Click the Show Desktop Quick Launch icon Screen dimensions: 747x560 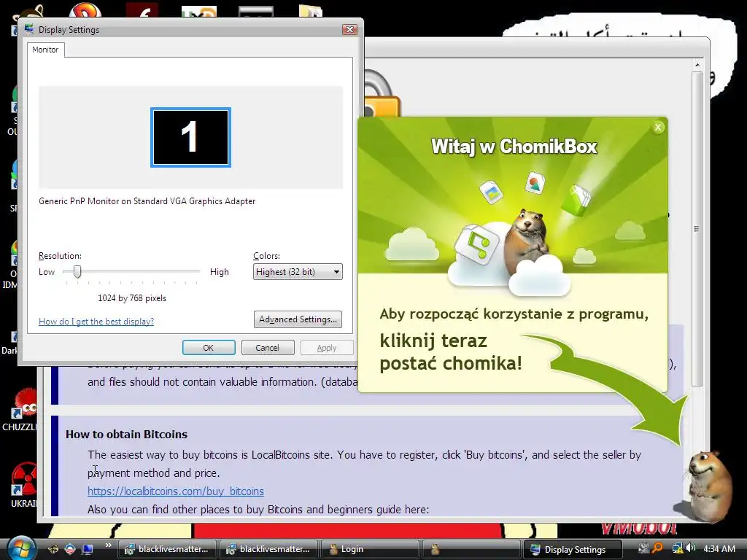tap(88, 549)
